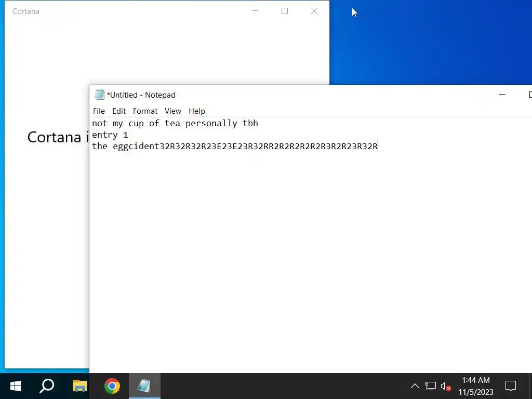This screenshot has height=399, width=532.
Task: Open the Help menu in Notepad
Action: (197, 111)
